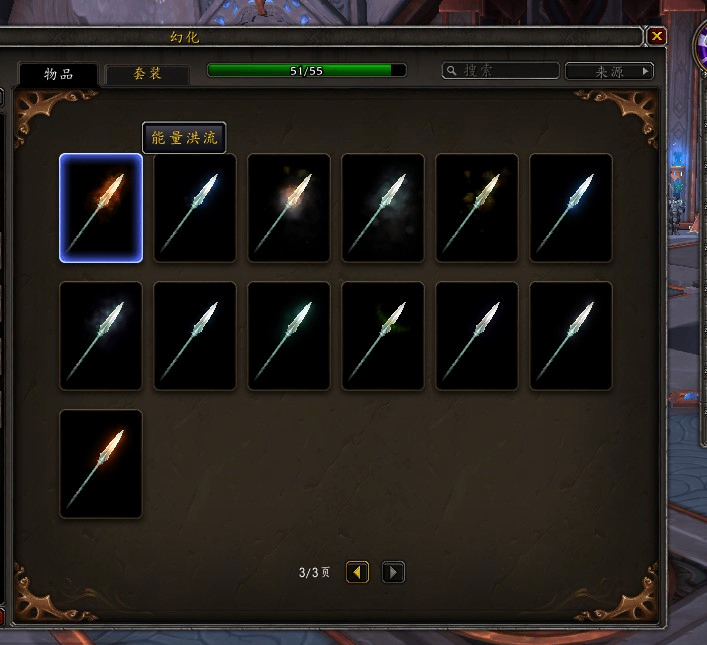Click the magnifier icon in search box
This screenshot has width=707, height=645.
pyautogui.click(x=451, y=71)
